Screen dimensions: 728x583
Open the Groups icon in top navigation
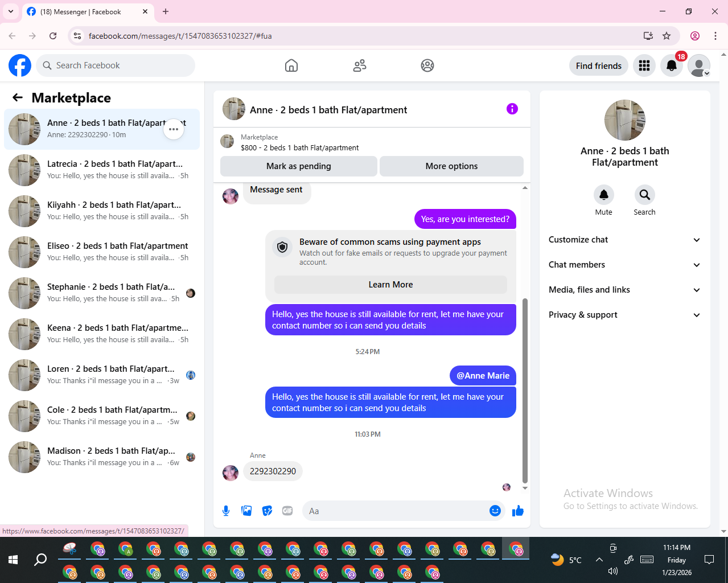[x=427, y=65]
